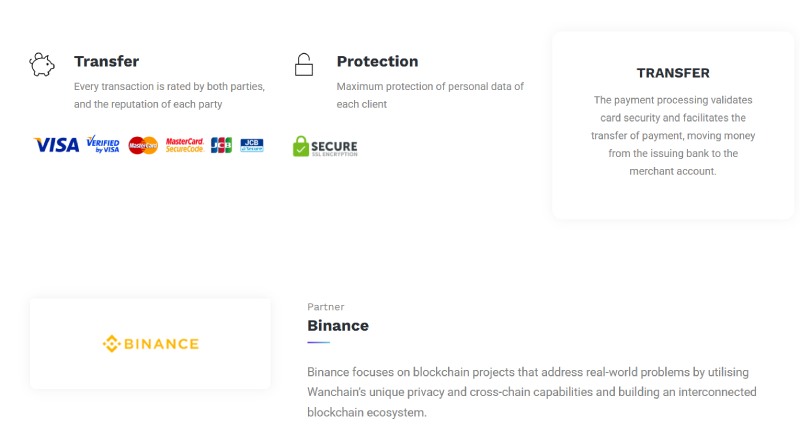Open the Binance logo card
The image size is (800, 429).
point(151,344)
